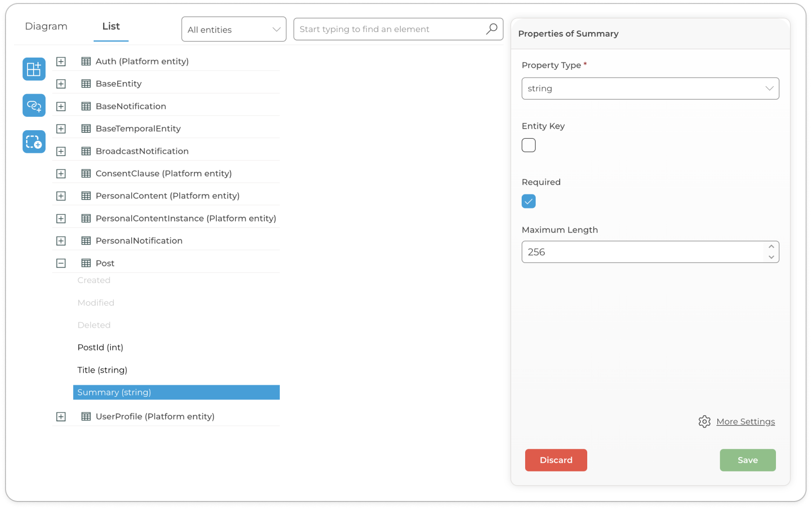This screenshot has height=509, width=812.
Task: Increase Maximum Length with up arrow
Action: click(x=771, y=246)
